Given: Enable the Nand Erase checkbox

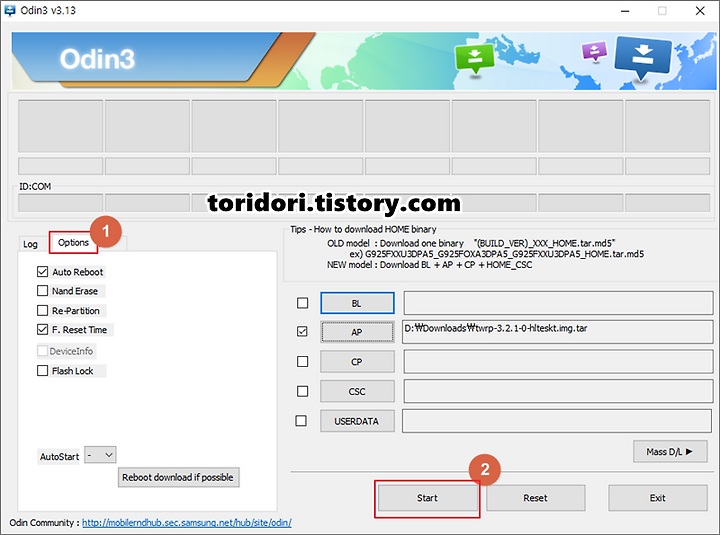Looking at the screenshot, I should (43, 291).
